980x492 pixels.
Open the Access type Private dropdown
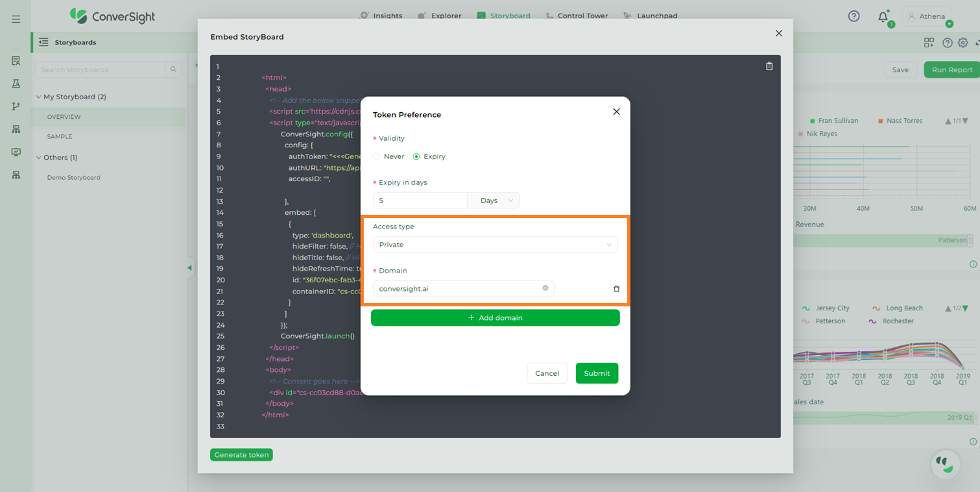[494, 245]
